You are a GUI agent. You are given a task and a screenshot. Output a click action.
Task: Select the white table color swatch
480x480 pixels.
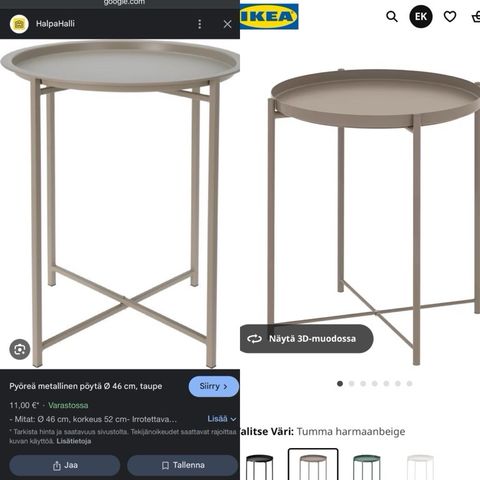coord(420,467)
